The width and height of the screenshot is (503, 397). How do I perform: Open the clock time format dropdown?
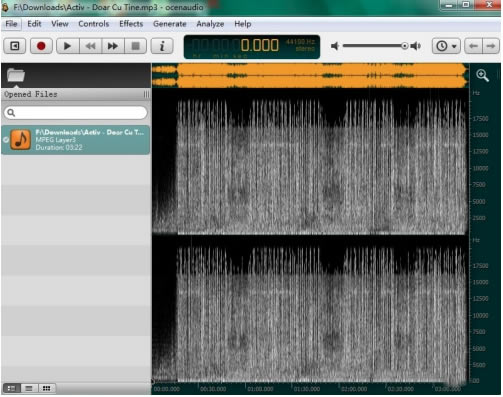446,46
